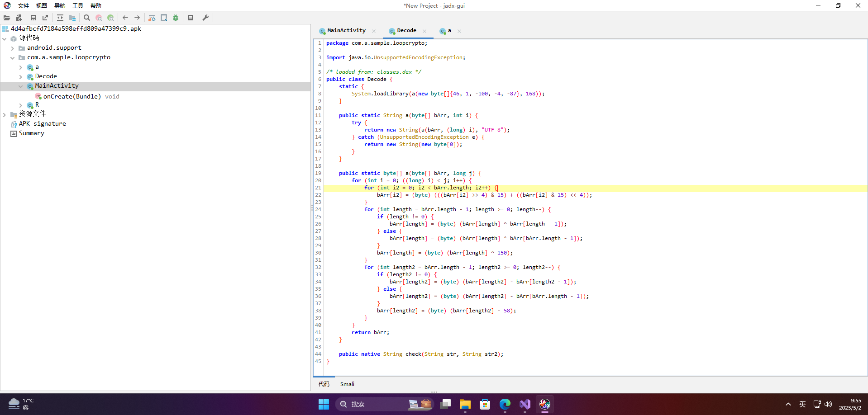Open the 视图 menu
Viewport: 868px width, 415px height.
click(x=42, y=5)
